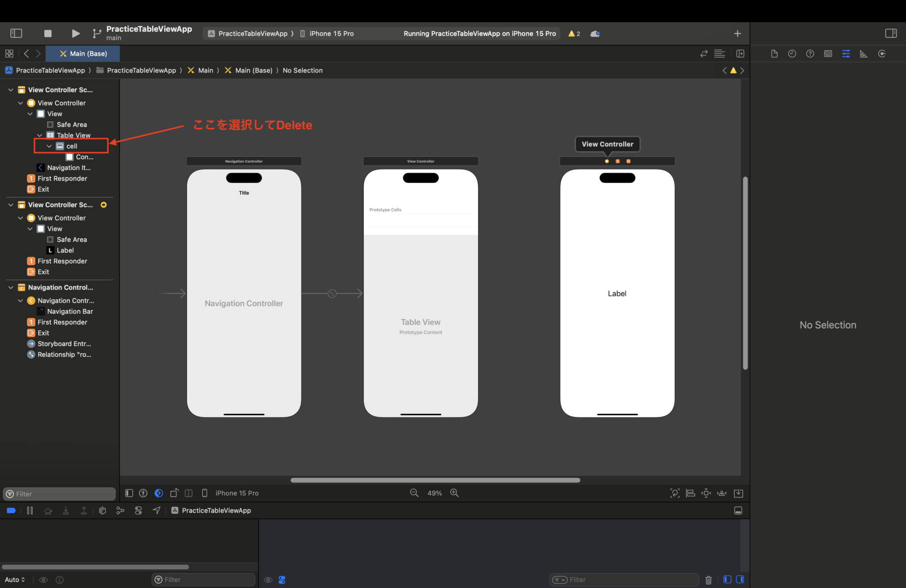The height and width of the screenshot is (588, 906).
Task: Stop the running app
Action: (x=47, y=33)
